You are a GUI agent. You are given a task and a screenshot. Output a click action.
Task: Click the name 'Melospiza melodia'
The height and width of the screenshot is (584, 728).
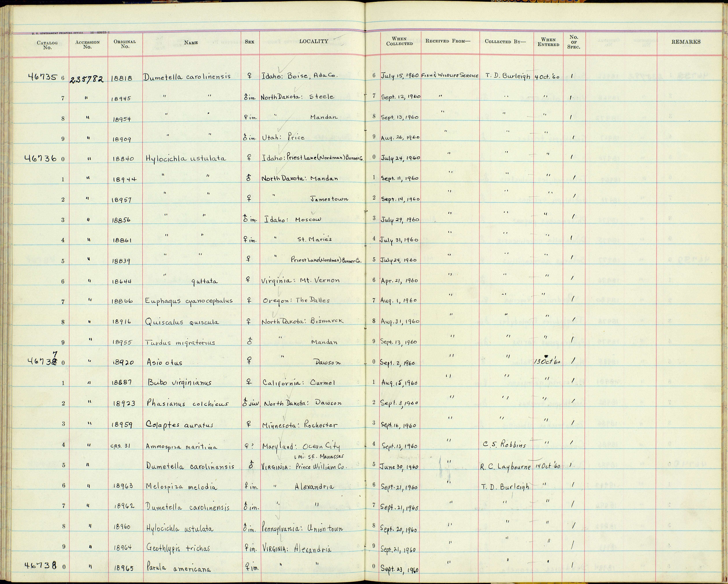click(x=181, y=486)
